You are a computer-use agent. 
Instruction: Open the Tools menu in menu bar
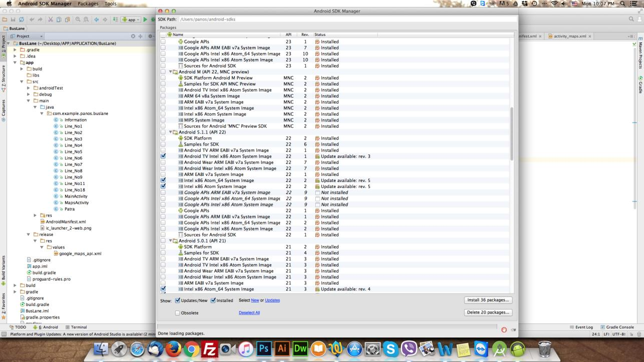click(x=110, y=3)
